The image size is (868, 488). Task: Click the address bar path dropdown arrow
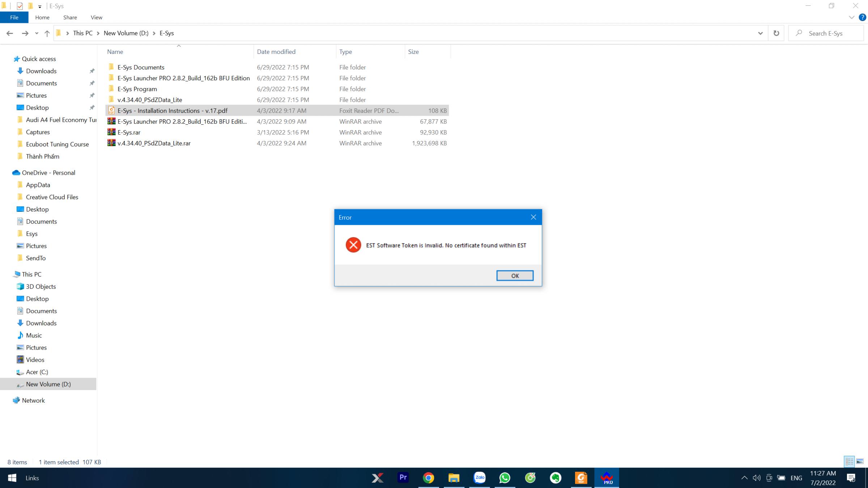[x=761, y=33]
